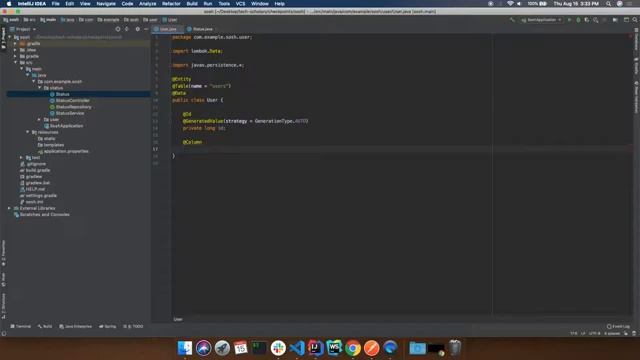Open Slack from the dock
The width and height of the screenshot is (640, 360).
click(x=278, y=348)
